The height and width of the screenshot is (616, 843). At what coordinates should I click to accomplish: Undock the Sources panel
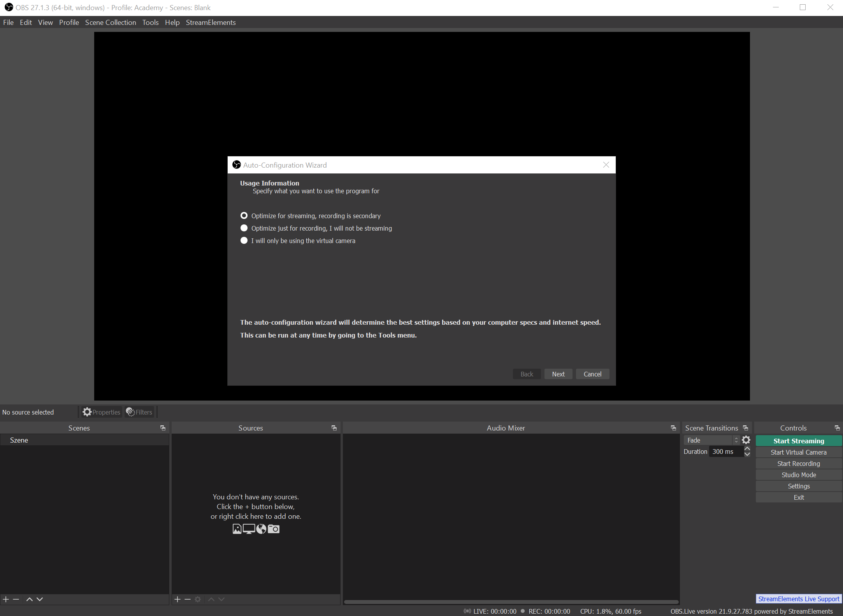334,428
